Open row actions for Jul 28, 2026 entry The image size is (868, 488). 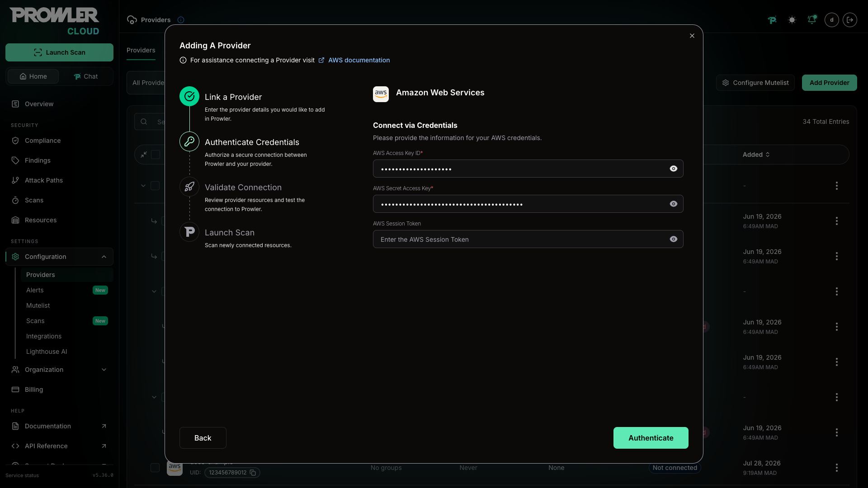pyautogui.click(x=837, y=468)
